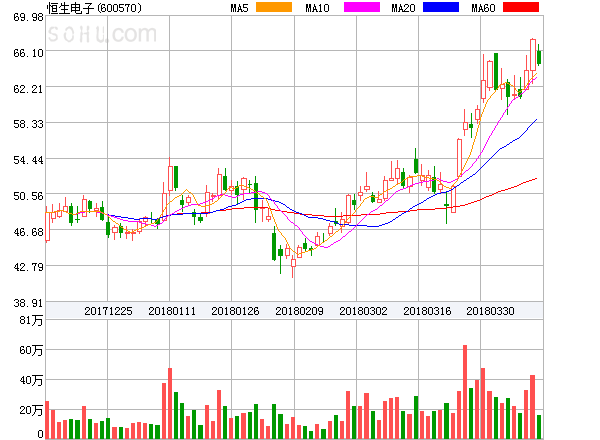Viewport: 600px width, 440px height.
Task: Click the MA60 legend label
Action: pyautogui.click(x=483, y=8)
